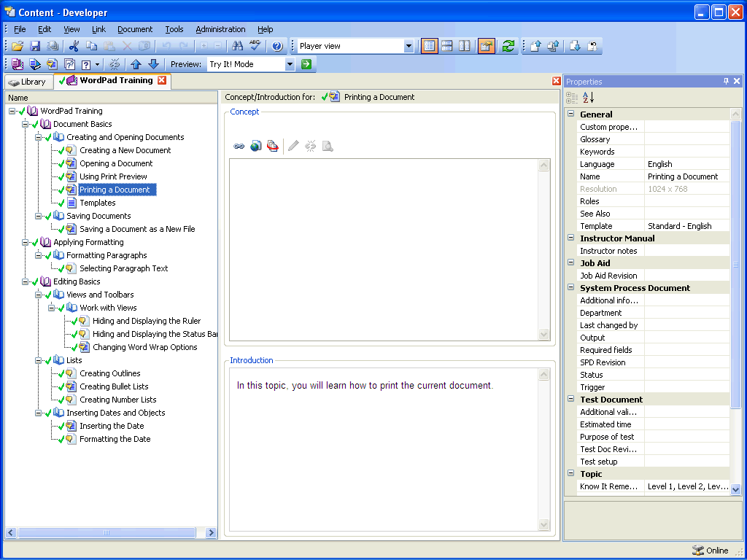The height and width of the screenshot is (560, 747).
Task: Click the Open folder toolbar icon
Action: 18,46
